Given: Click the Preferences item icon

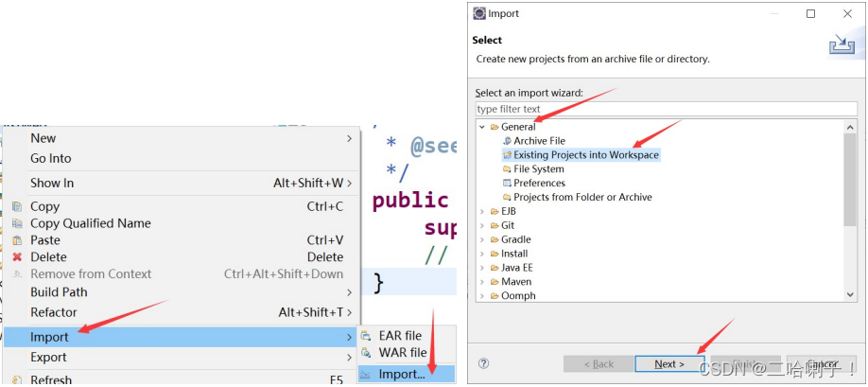Looking at the screenshot, I should (x=507, y=183).
